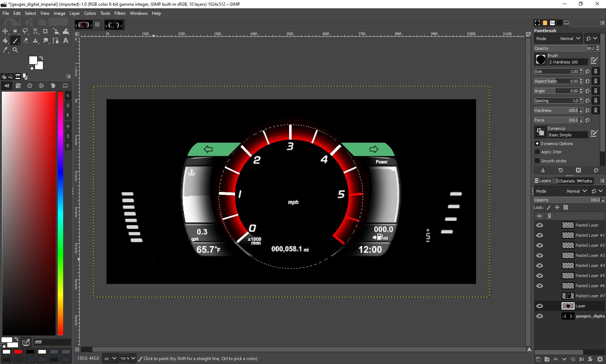
Task: Click the foreground color swatch in toolbox
Action: click(33, 60)
